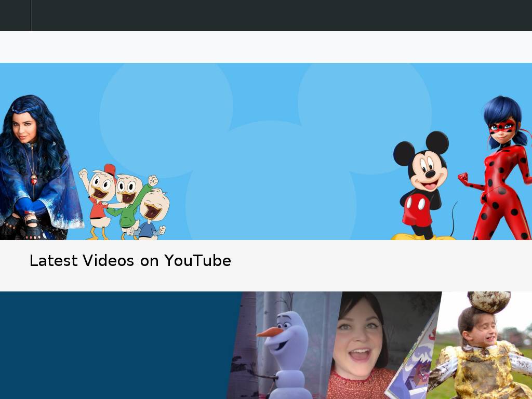Open the Olaf snowman video thumbnail
This screenshot has height=399, width=532.
(283, 345)
